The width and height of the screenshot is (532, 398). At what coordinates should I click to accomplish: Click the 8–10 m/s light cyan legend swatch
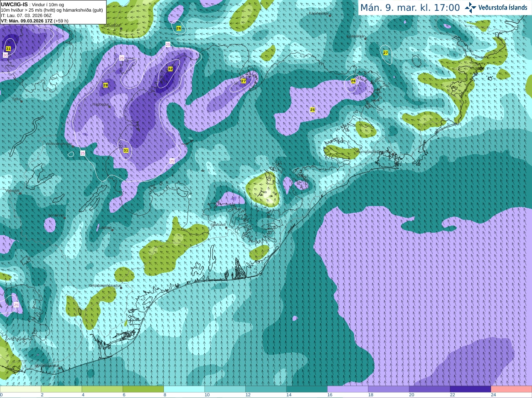184,389
